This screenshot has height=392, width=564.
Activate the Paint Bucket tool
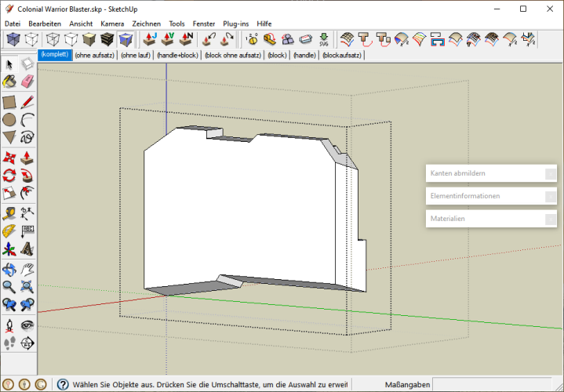tap(9, 82)
